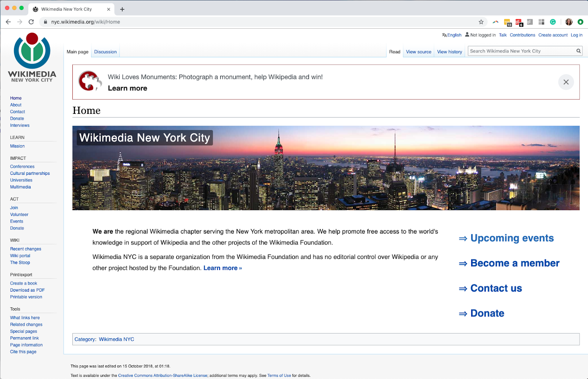
Task: Click the gray striped extension icon
Action: click(x=530, y=22)
